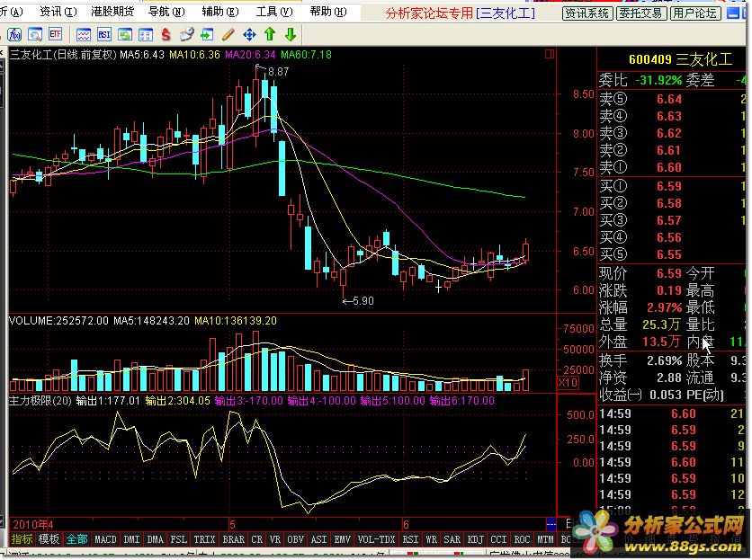Select the KDJ indicator tab
Viewport: 752px width, 560px height.
pyautogui.click(x=476, y=539)
